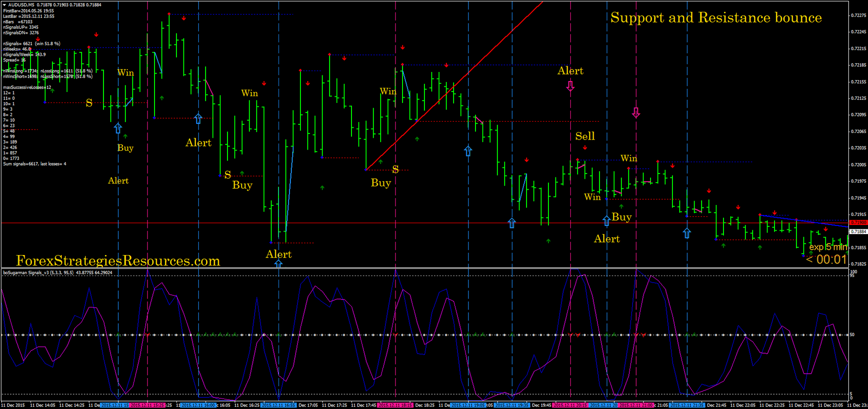
Task: Click the maxSuccessiveLosses=12 line
Action: (27, 87)
